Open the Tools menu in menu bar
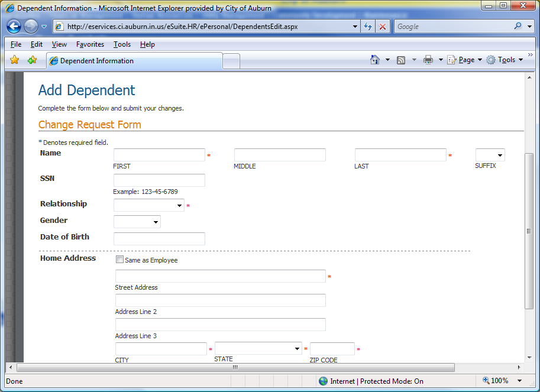The width and height of the screenshot is (540, 392). (x=122, y=44)
